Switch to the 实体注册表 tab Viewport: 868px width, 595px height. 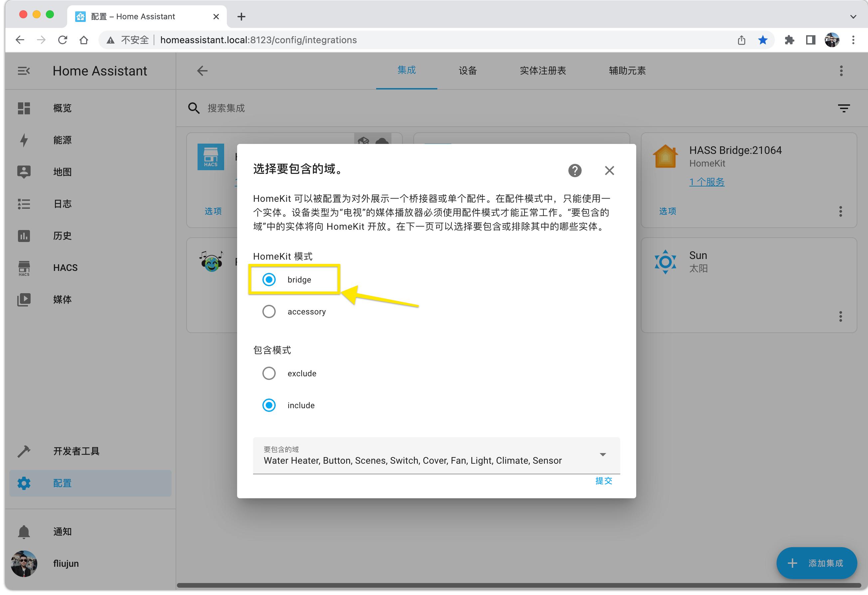pos(542,70)
